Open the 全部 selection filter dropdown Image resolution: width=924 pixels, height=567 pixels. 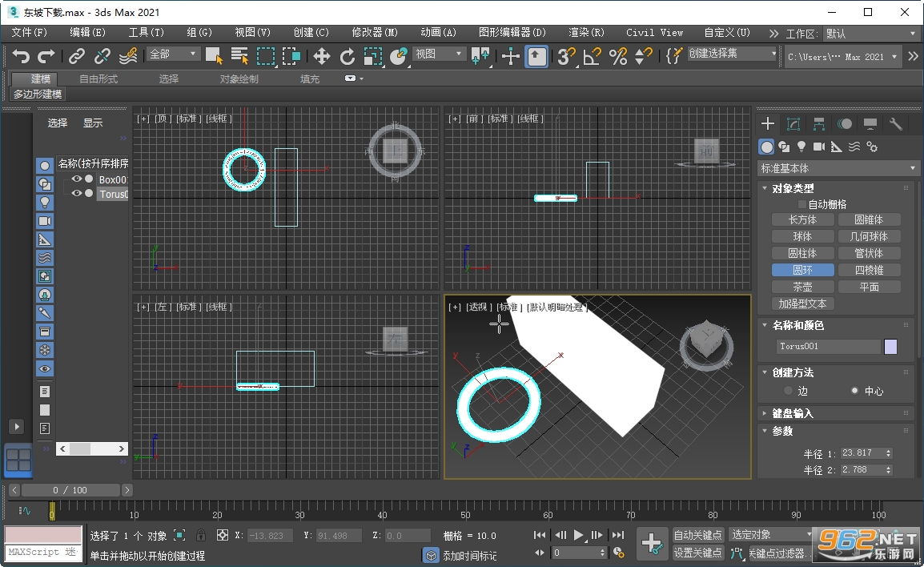pos(173,54)
